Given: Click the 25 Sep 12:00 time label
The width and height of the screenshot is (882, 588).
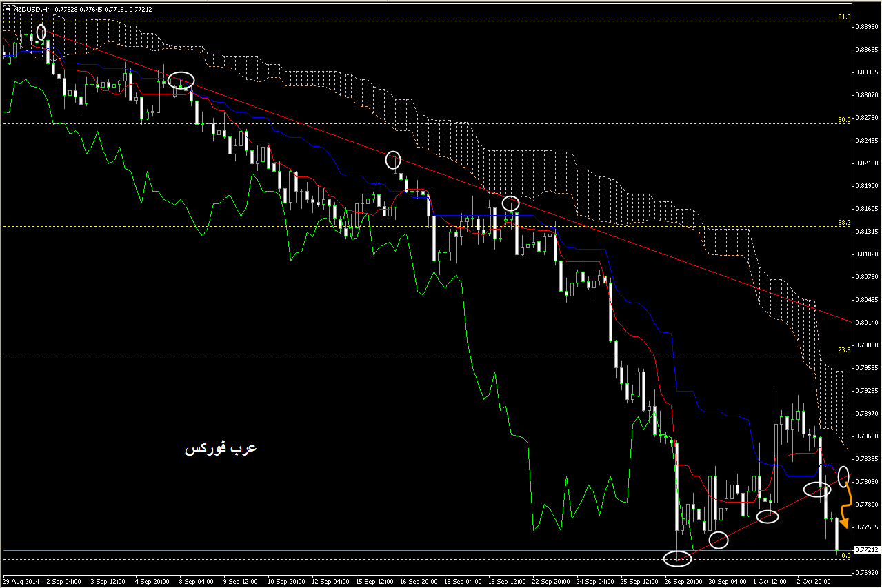Looking at the screenshot, I should [x=639, y=582].
